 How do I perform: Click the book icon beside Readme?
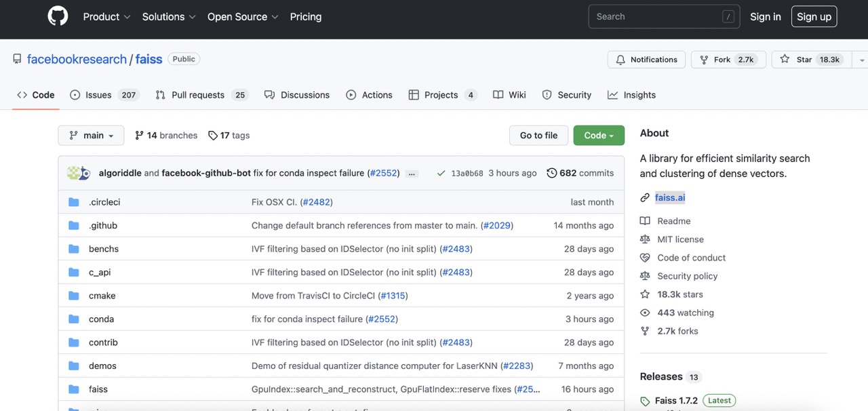[645, 221]
